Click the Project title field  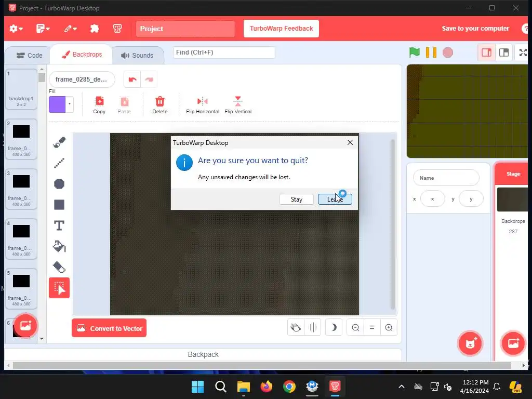(x=185, y=29)
